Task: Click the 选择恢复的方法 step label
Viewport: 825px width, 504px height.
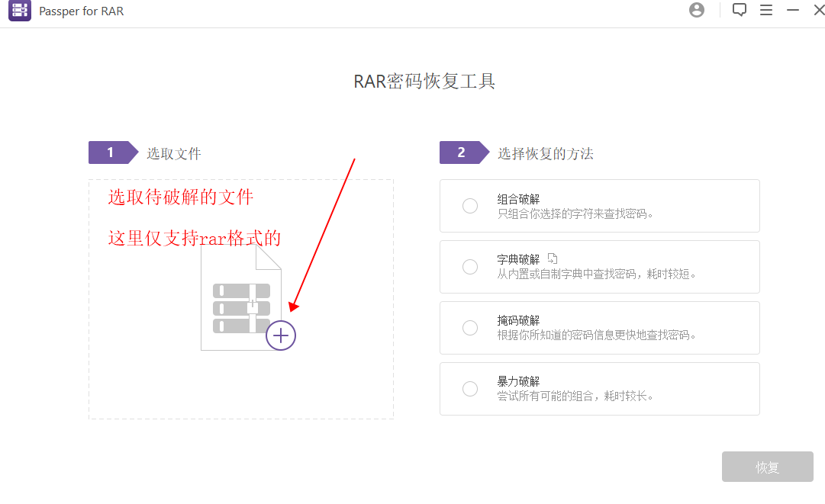Action: [545, 154]
